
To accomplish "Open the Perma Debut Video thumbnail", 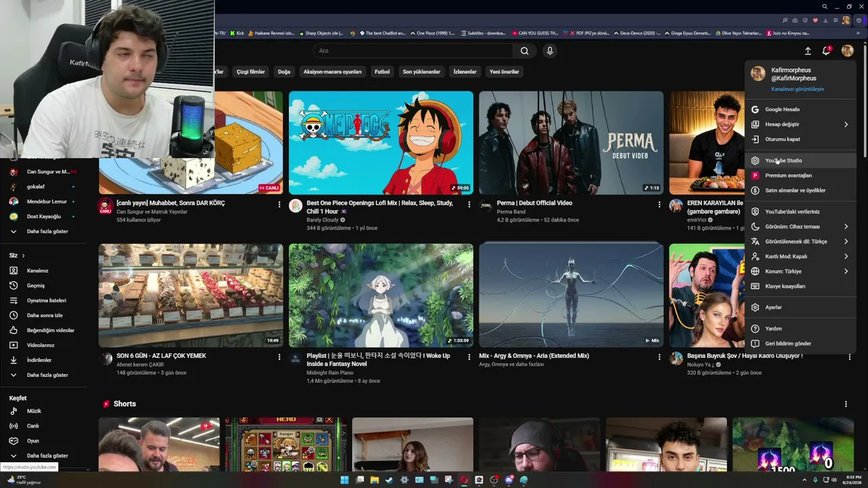I will [571, 143].
